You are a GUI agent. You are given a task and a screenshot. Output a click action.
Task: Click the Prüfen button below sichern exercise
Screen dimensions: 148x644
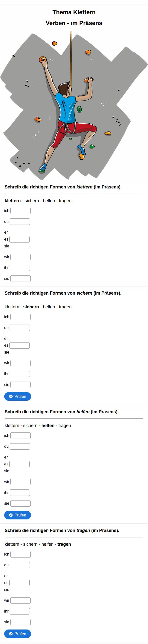click(18, 397)
